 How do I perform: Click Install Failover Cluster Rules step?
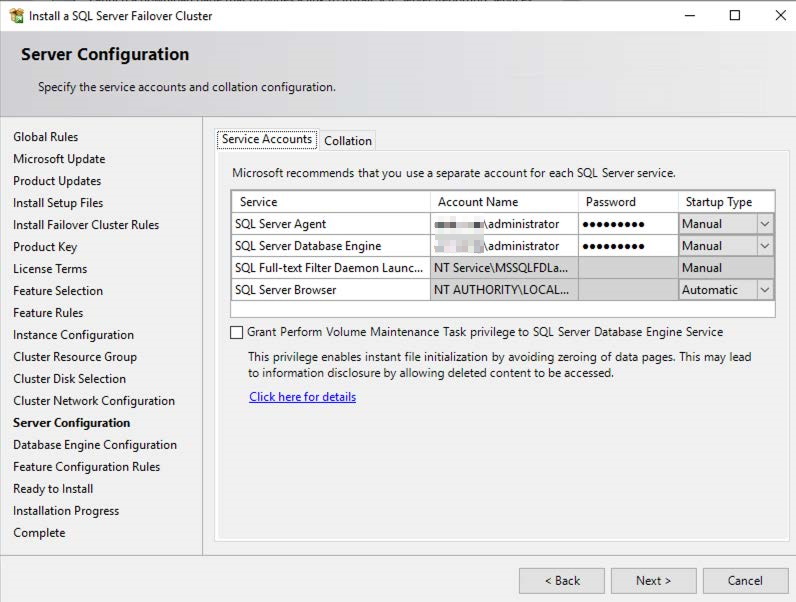tap(86, 225)
